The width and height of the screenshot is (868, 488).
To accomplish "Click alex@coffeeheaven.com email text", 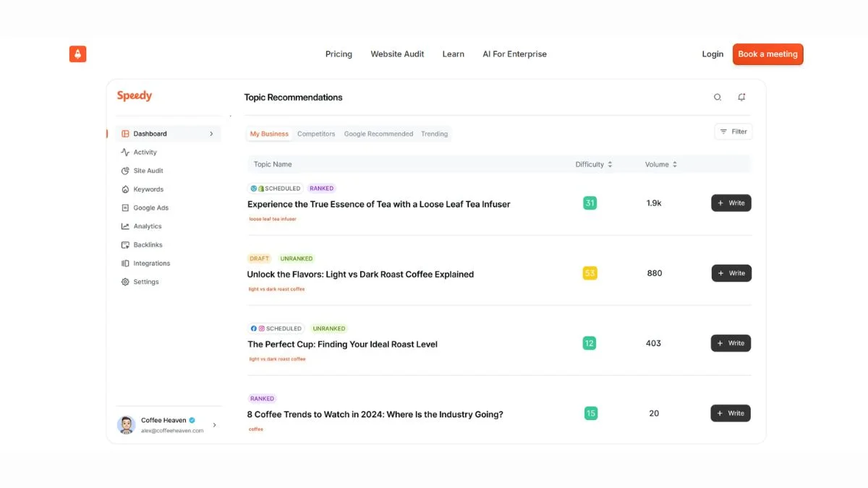I will pos(172,431).
